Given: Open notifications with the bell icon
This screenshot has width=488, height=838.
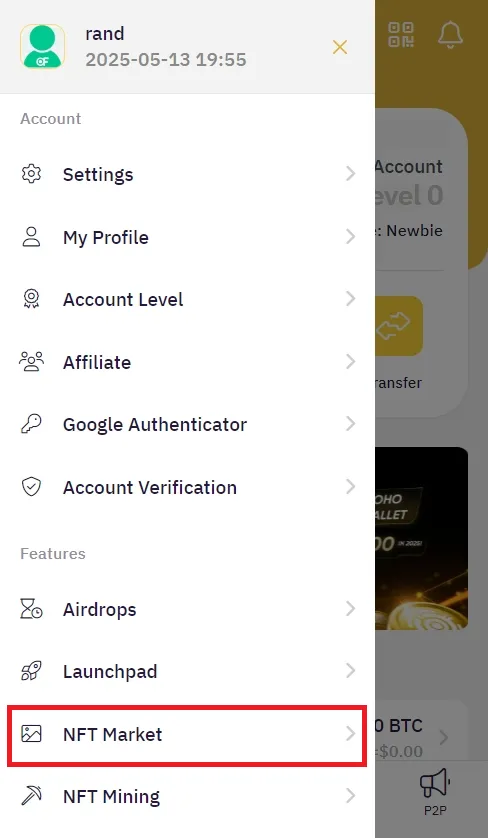Looking at the screenshot, I should pyautogui.click(x=450, y=35).
